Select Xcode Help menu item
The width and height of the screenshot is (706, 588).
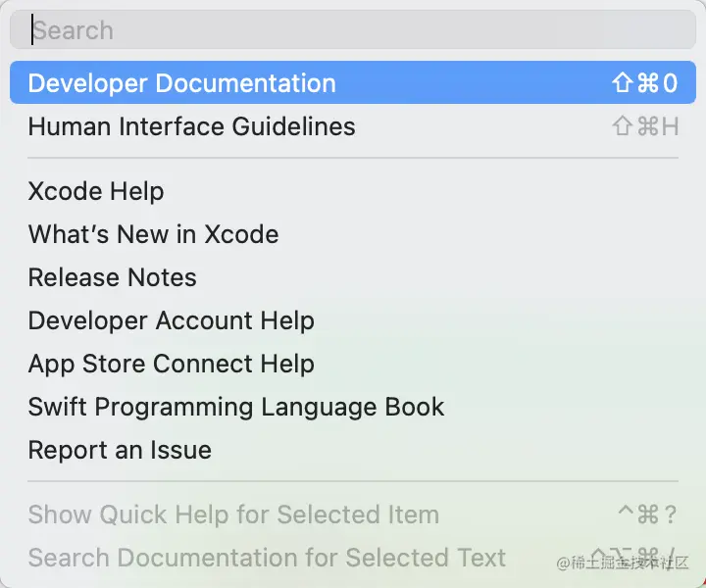tap(353, 191)
